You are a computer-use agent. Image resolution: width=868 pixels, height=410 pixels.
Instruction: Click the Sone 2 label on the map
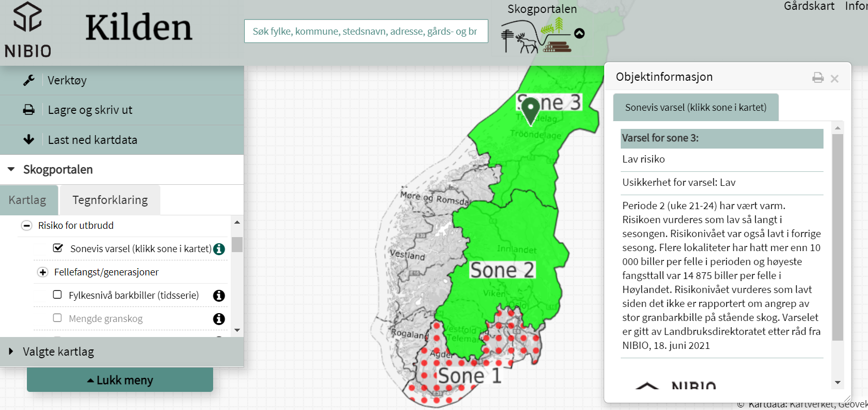point(502,270)
